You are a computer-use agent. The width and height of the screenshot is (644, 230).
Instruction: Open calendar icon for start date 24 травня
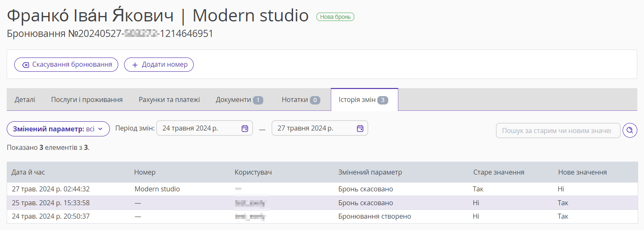[x=245, y=128]
